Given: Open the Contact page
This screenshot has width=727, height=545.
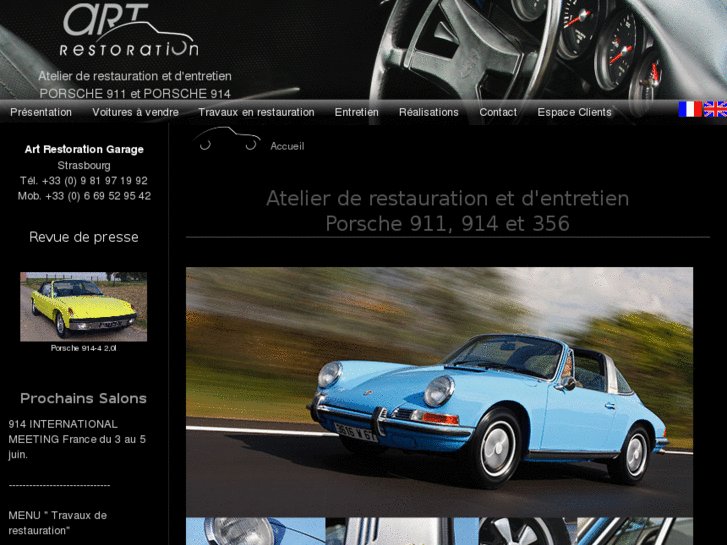Looking at the screenshot, I should coord(498,112).
